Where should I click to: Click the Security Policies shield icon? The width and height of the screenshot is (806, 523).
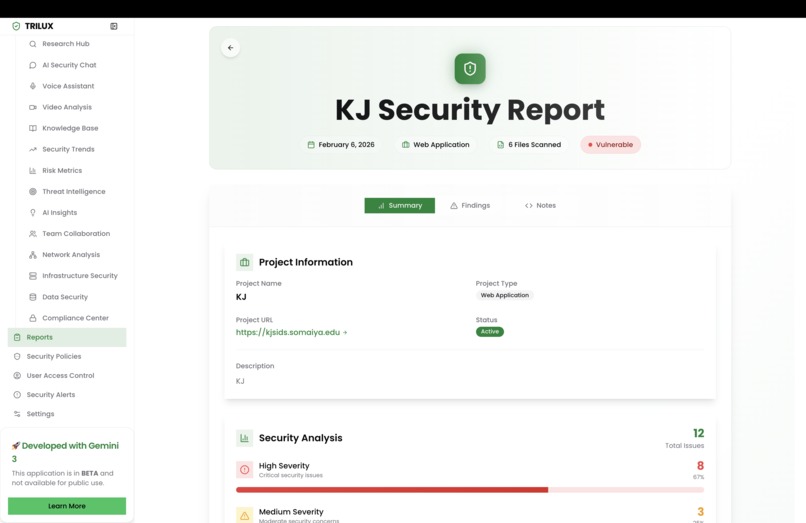[x=17, y=356]
